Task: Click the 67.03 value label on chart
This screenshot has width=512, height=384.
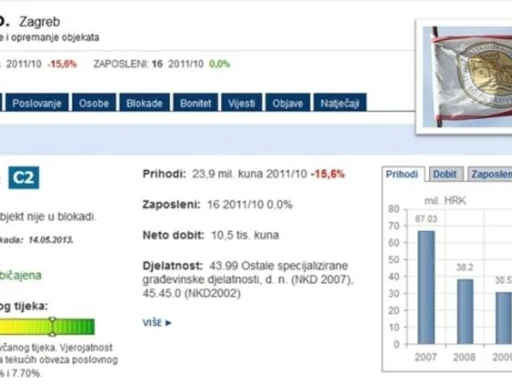Action: coord(426,219)
